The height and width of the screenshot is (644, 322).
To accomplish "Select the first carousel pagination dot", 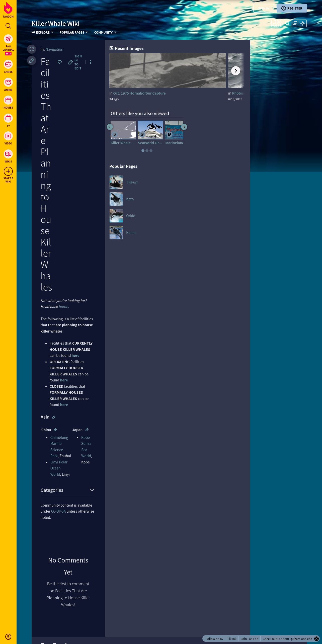I will (x=143, y=151).
